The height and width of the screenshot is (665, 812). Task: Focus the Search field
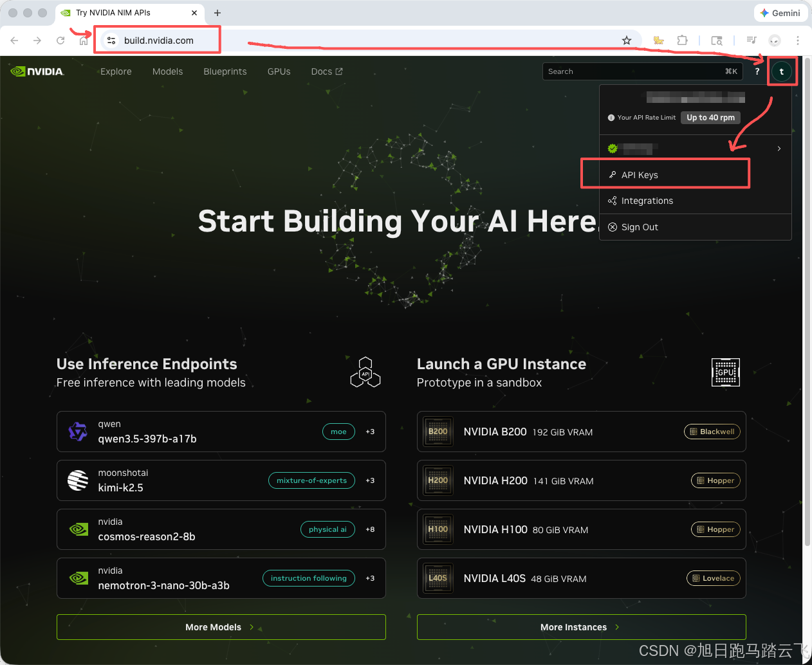643,71
